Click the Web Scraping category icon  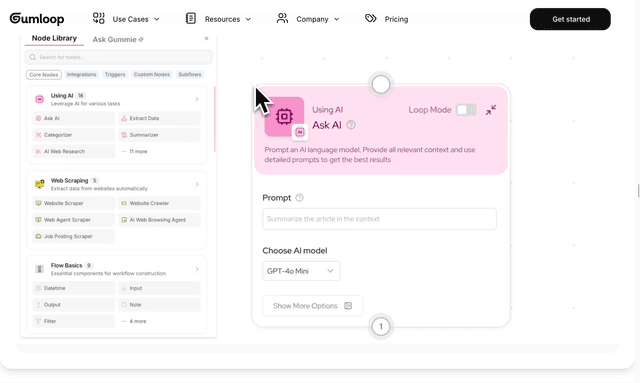pyautogui.click(x=40, y=184)
